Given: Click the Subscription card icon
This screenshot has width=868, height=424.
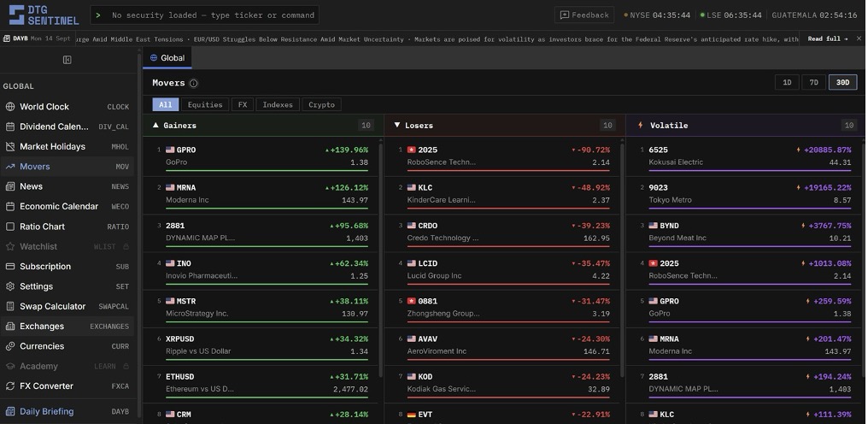Looking at the screenshot, I should click(x=10, y=266).
